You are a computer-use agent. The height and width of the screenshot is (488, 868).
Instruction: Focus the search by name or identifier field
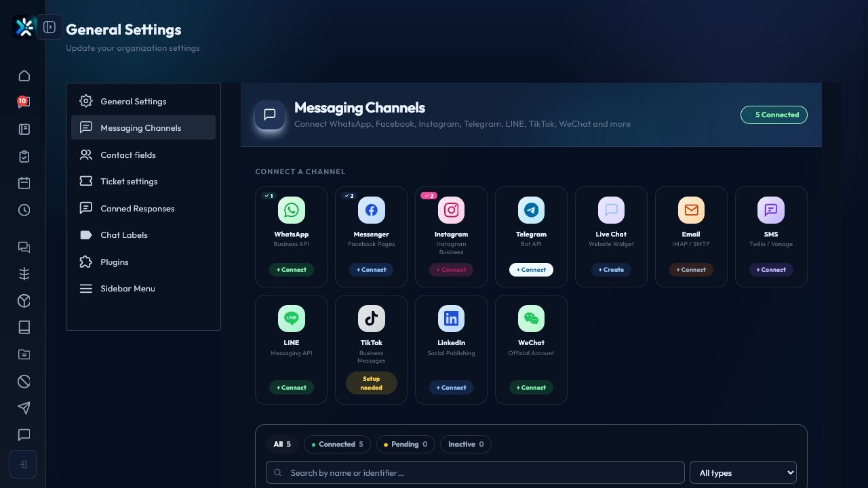[x=475, y=472]
